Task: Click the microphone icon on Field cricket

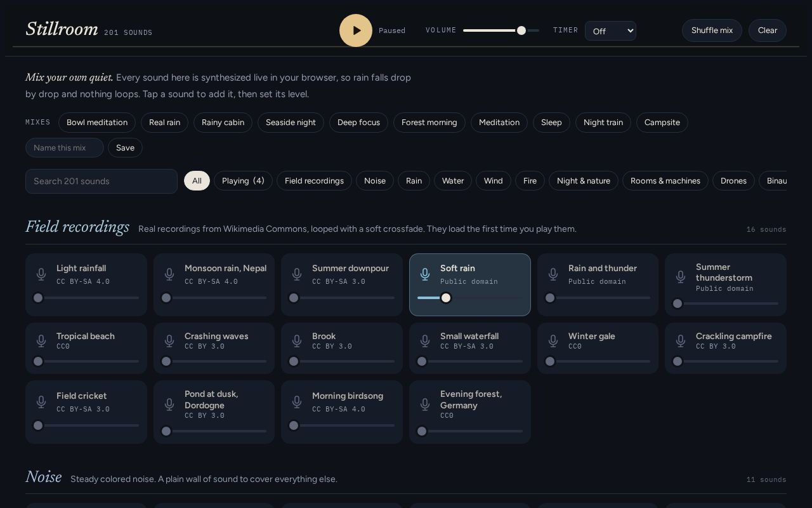Action: tap(41, 402)
